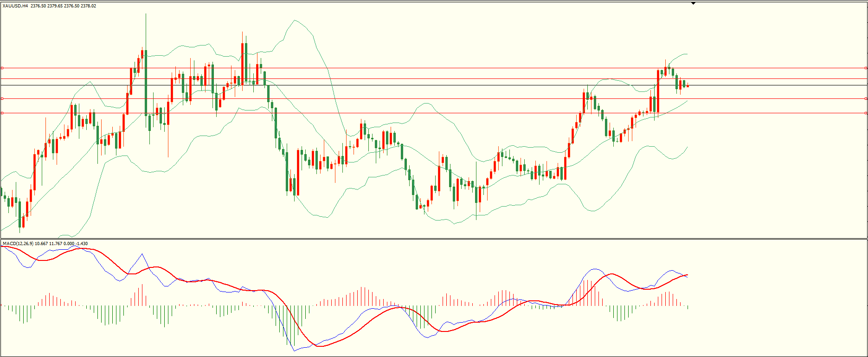This screenshot has width=868, height=357.
Task: Click right handle of topmost red horizontal line
Action: point(866,68)
